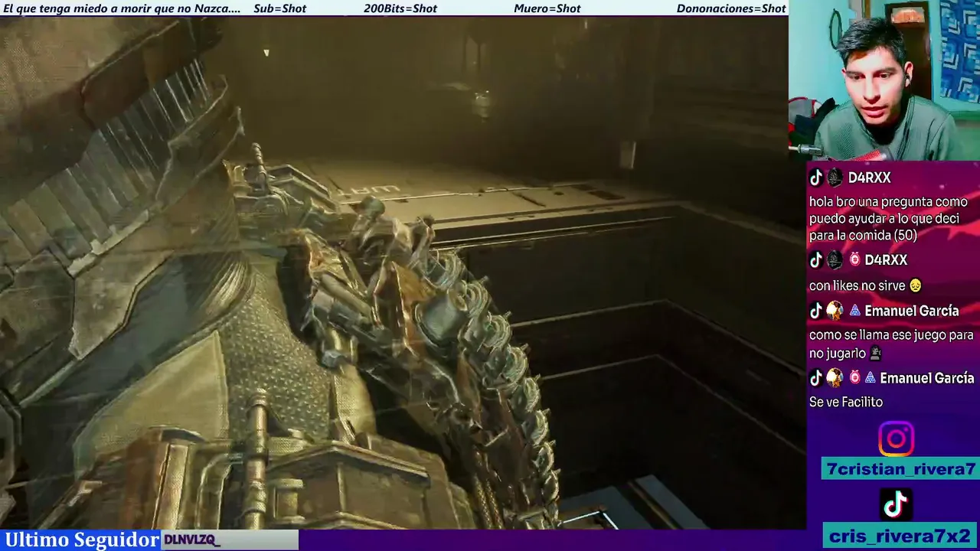Select 'El que tenga miedo a morir' banner text

(x=122, y=8)
